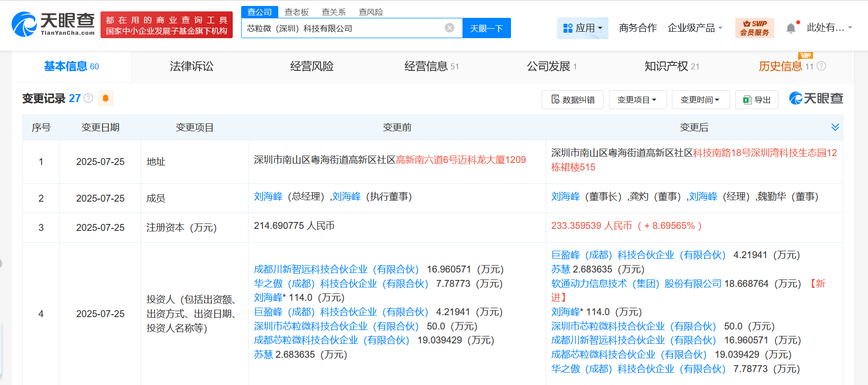Select the 查老板 search tab
The image size is (868, 385).
297,12
